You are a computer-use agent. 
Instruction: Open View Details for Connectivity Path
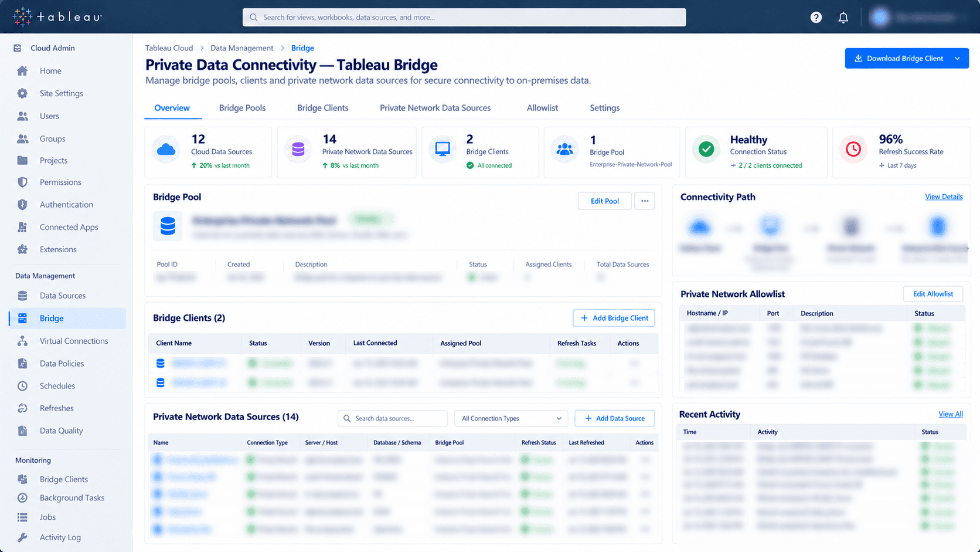[944, 197]
